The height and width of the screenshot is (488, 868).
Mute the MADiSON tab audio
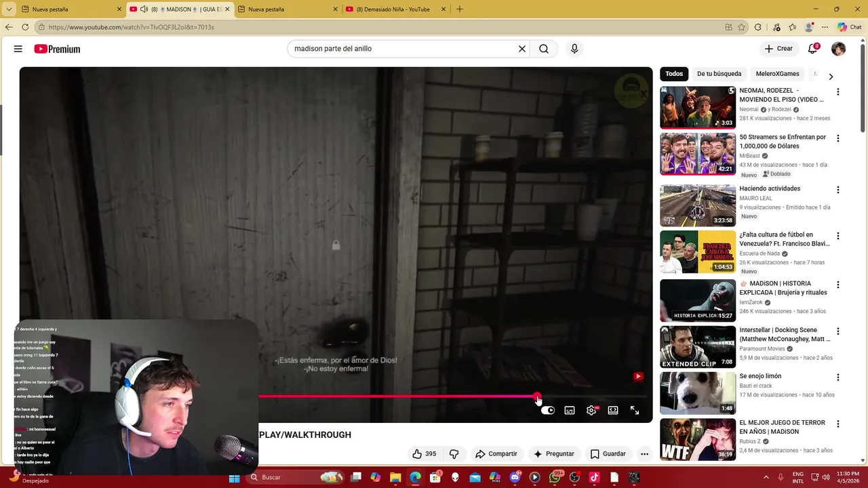click(144, 9)
